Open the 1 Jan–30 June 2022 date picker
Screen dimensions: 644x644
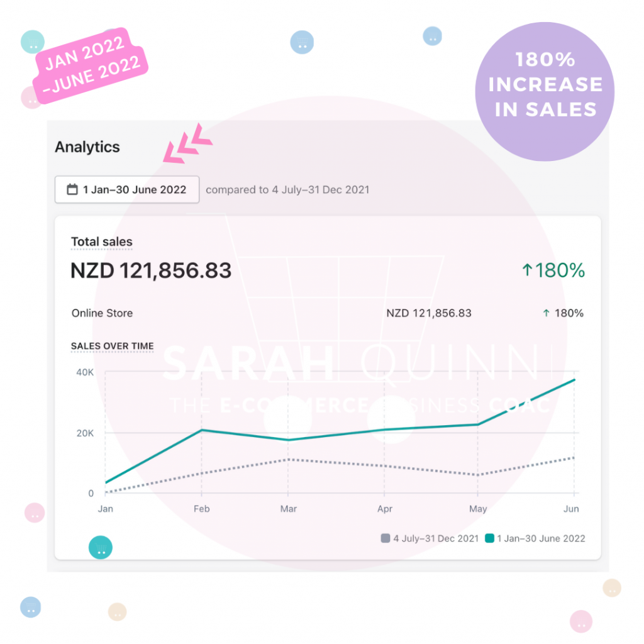tap(127, 189)
